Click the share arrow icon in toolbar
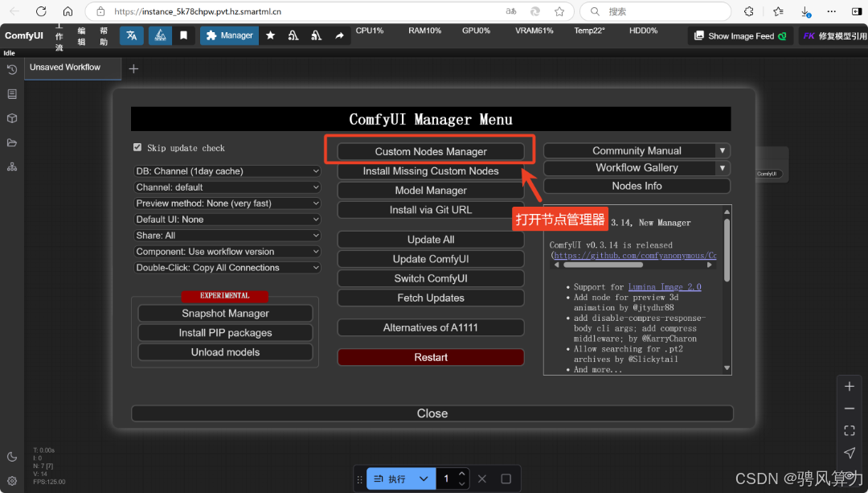The image size is (868, 493). point(339,35)
